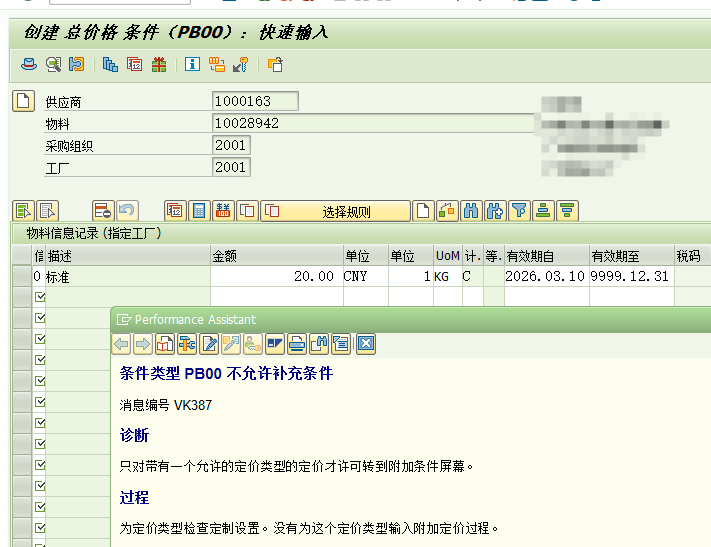Click the 有效期自 column header
Viewport: 711px width, 547px height.
pos(545,256)
